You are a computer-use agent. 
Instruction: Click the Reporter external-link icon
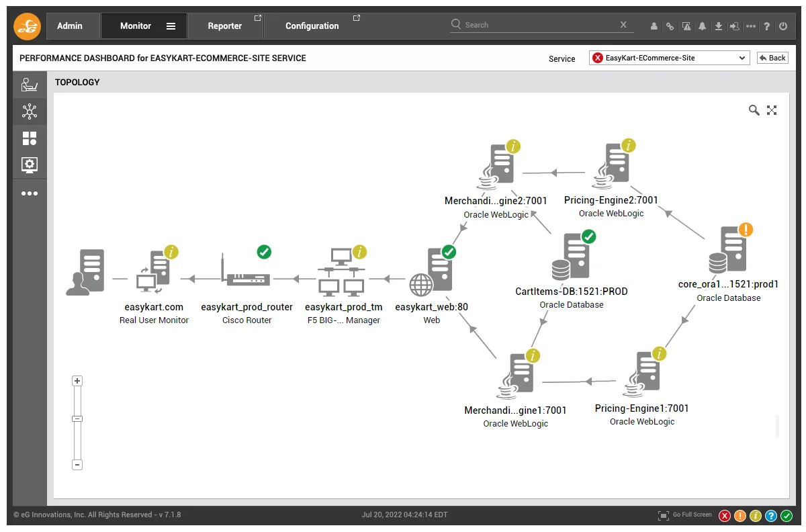pos(257,18)
